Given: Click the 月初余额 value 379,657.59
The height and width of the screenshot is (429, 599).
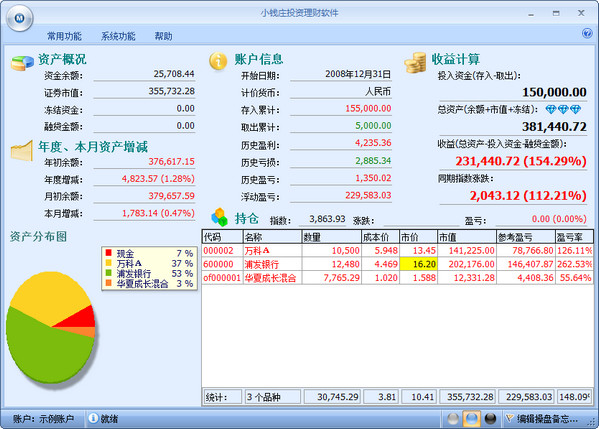Looking at the screenshot, I should coord(172,196).
